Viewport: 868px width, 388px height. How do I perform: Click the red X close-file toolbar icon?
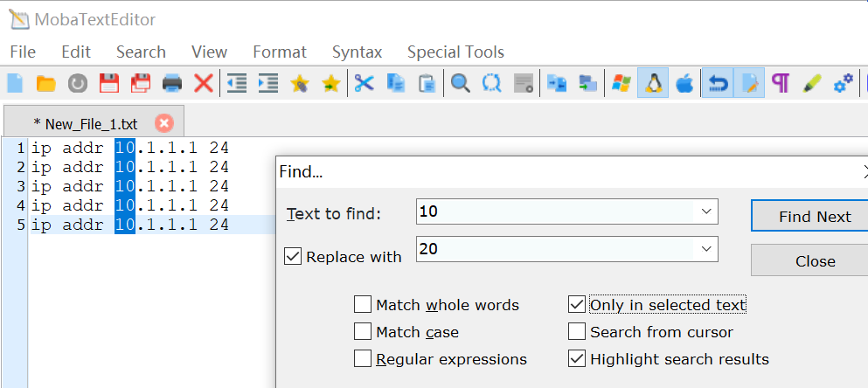click(204, 84)
